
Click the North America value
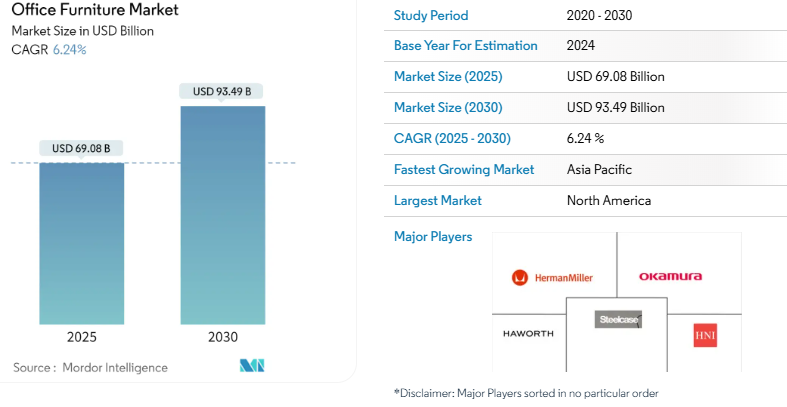pyautogui.click(x=609, y=201)
